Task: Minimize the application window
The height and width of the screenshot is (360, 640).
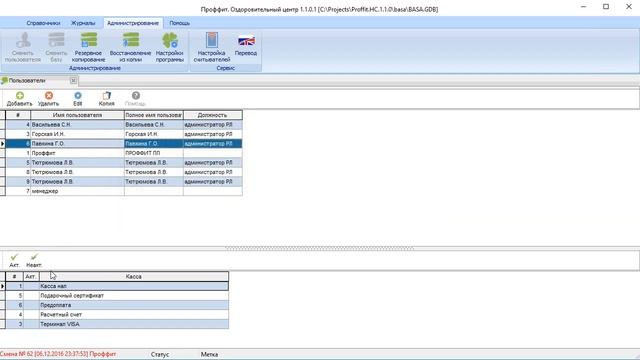Action: 584,7
